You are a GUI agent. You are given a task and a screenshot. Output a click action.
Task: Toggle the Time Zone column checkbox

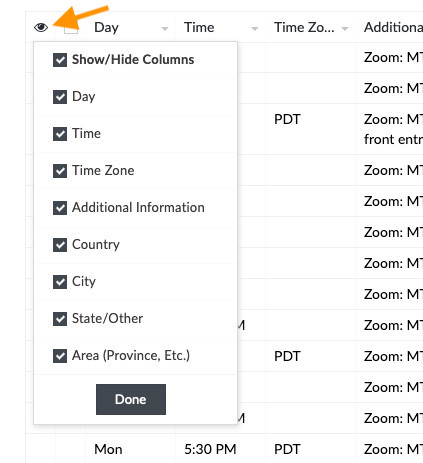[x=60, y=171]
